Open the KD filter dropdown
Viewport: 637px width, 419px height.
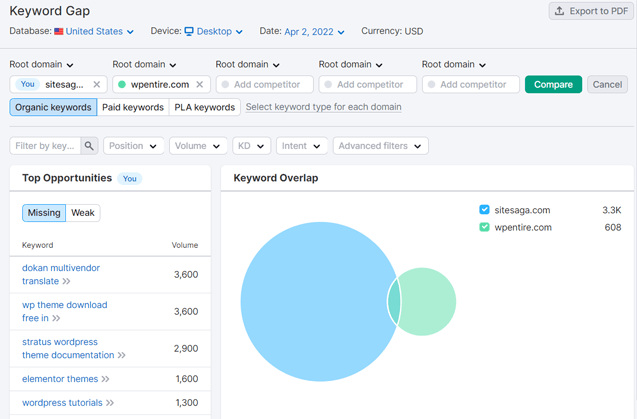pos(251,146)
